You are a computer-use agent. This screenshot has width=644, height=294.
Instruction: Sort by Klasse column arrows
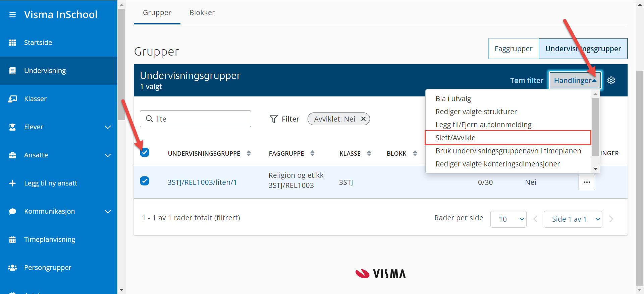(369, 153)
